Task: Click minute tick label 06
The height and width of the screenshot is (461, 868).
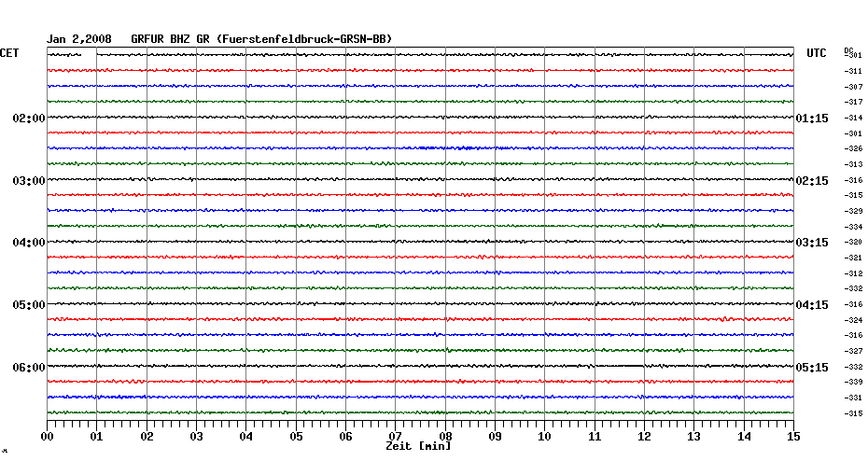Action: 346,437
